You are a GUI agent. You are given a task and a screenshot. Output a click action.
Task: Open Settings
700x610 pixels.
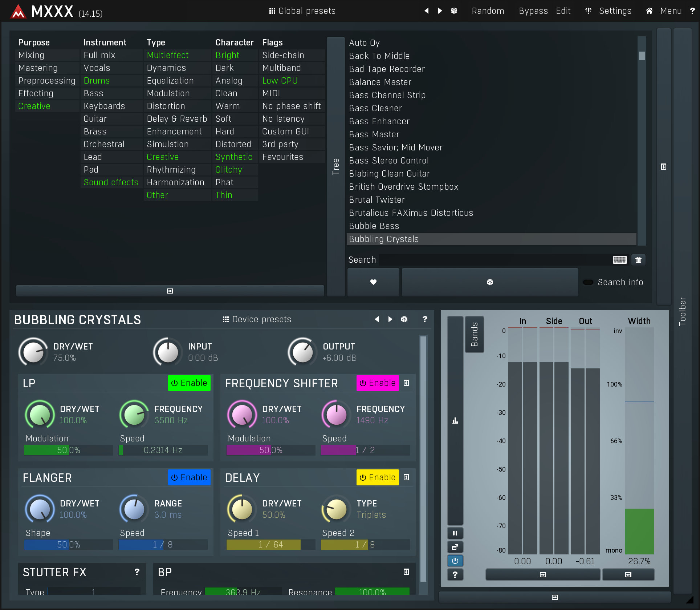pos(615,11)
